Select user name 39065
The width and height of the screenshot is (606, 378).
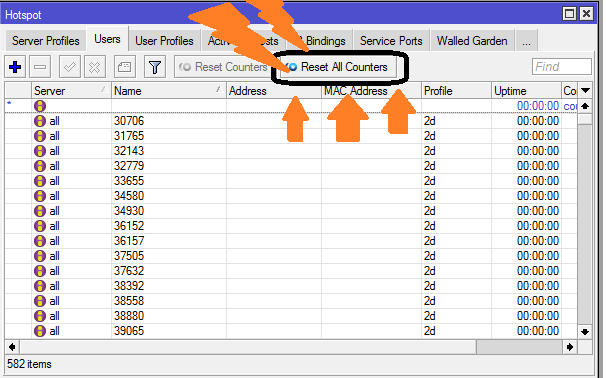(129, 331)
